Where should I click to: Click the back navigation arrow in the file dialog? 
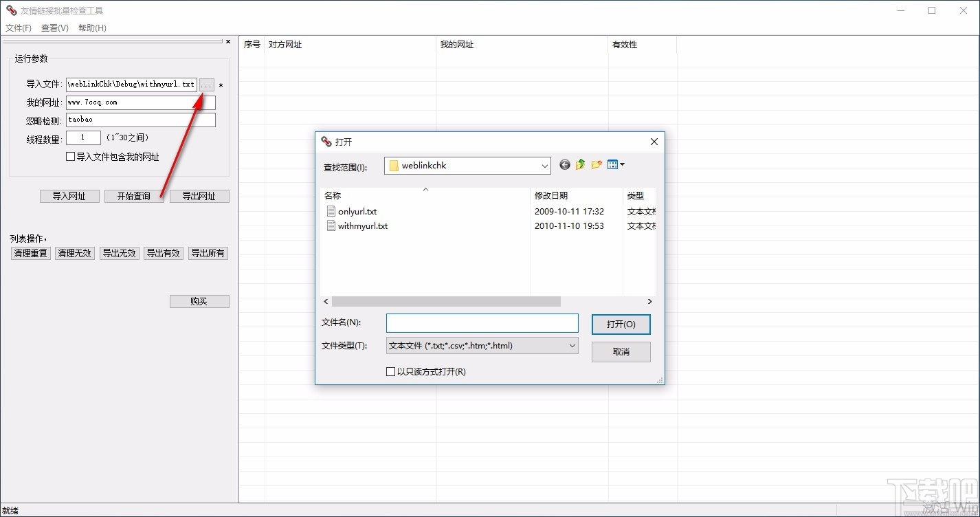(x=564, y=165)
